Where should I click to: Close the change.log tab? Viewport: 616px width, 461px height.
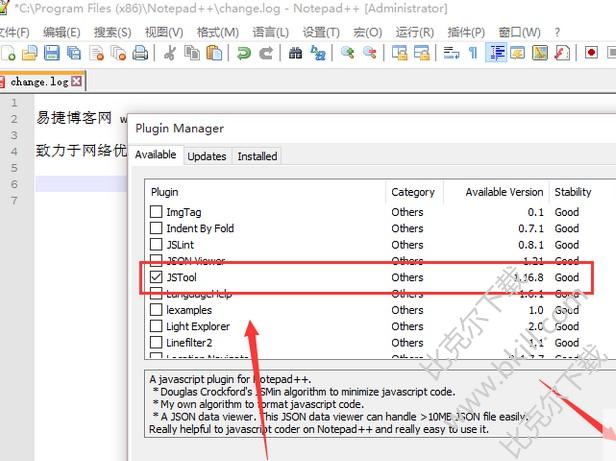click(77, 81)
